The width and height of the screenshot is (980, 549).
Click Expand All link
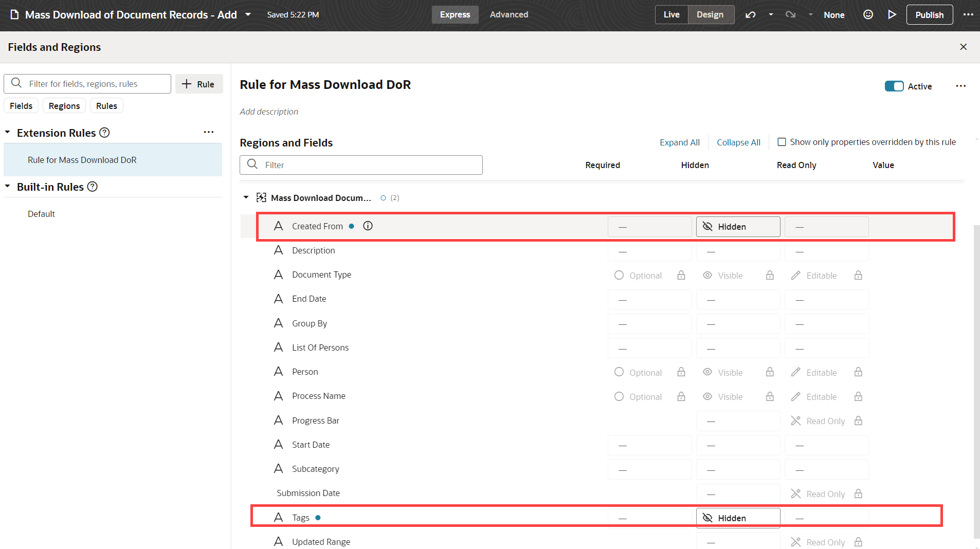coord(680,142)
